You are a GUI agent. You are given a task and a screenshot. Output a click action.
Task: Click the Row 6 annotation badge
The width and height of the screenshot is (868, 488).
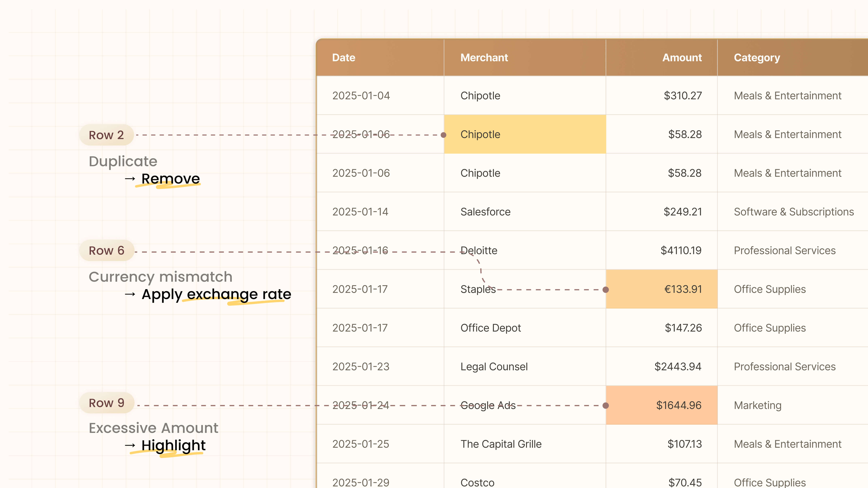coord(107,251)
